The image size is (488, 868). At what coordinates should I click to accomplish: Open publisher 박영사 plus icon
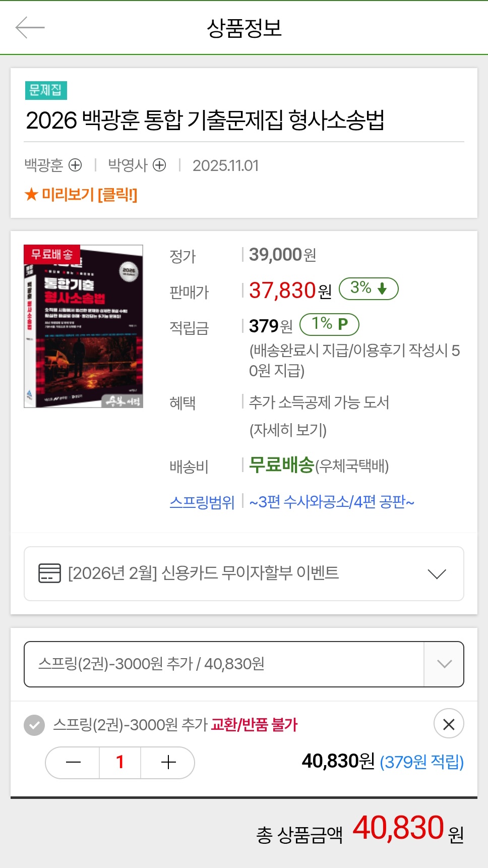pos(159,165)
